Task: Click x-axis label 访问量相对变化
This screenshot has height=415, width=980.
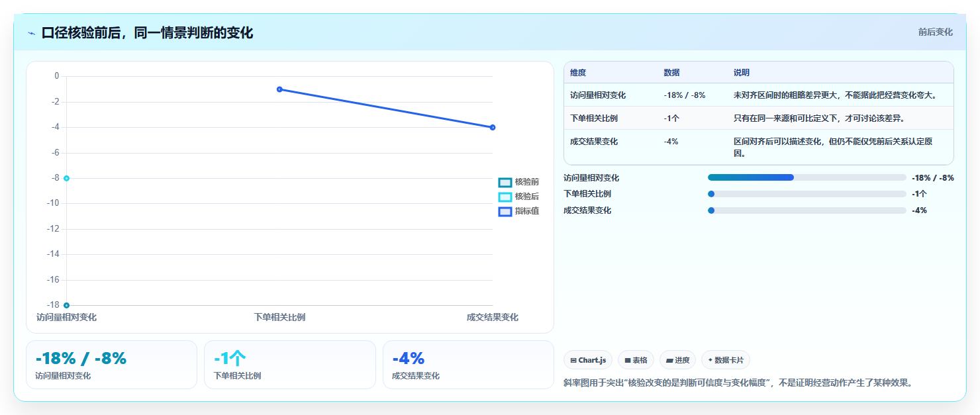Action: point(66,318)
